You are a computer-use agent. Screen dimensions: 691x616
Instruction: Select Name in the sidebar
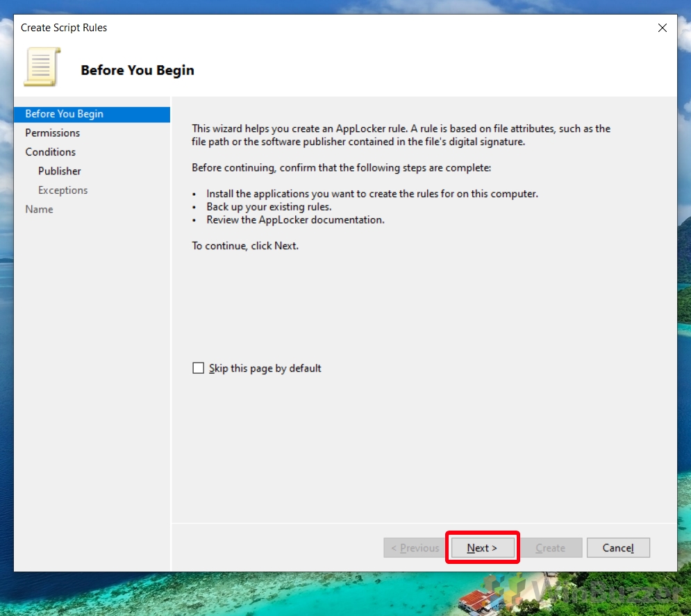tap(39, 209)
